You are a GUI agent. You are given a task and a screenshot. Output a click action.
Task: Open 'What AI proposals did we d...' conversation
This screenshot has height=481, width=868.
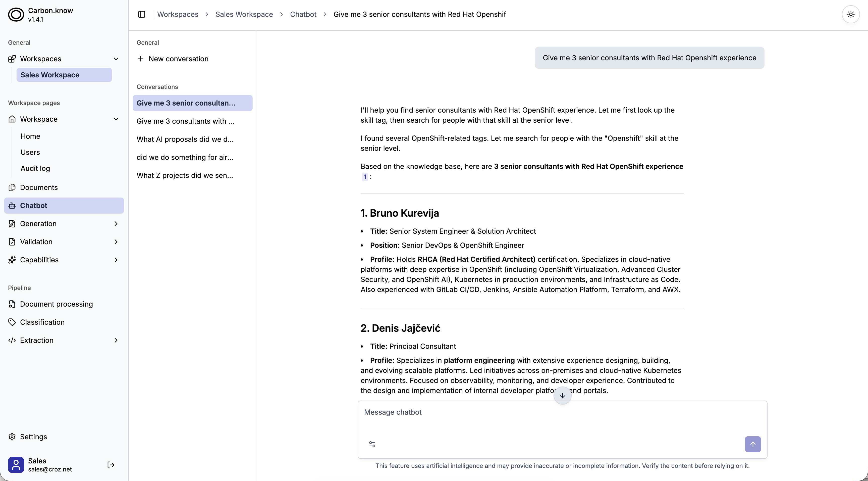click(x=192, y=139)
